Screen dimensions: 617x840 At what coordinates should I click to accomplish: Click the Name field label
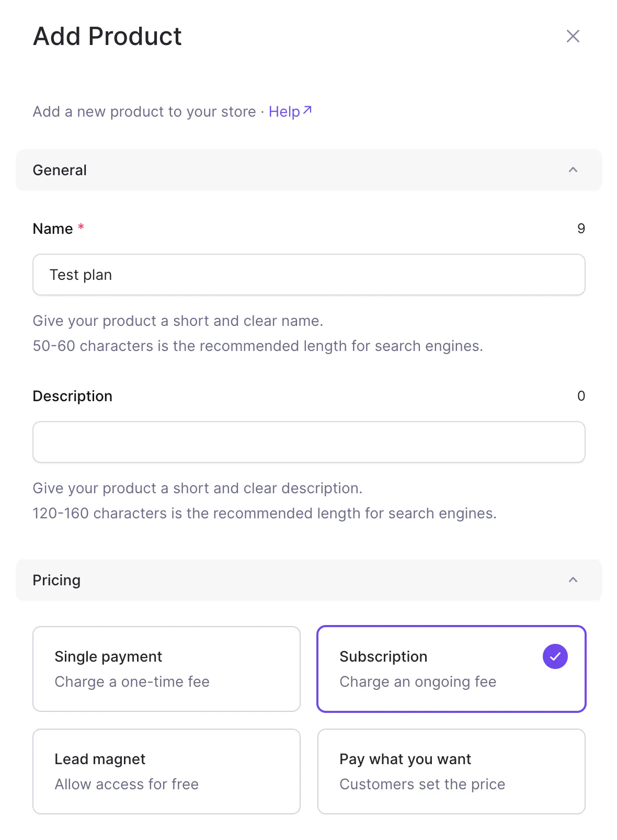[x=53, y=229]
